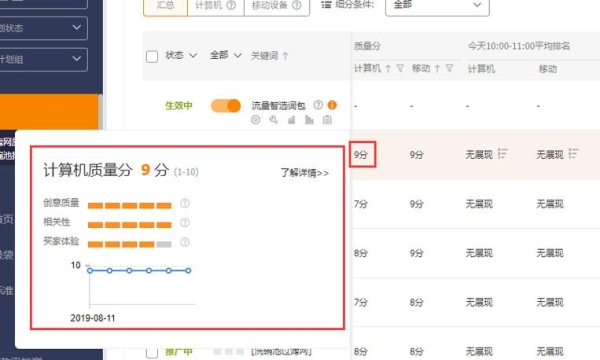Click the 9分 computer score in highlighted row
This screenshot has width=600, height=360.
(x=360, y=155)
